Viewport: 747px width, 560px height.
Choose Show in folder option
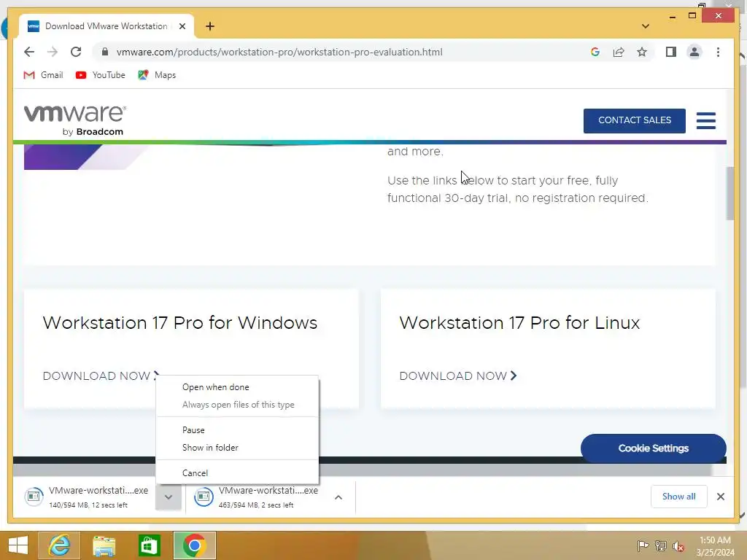click(237, 448)
